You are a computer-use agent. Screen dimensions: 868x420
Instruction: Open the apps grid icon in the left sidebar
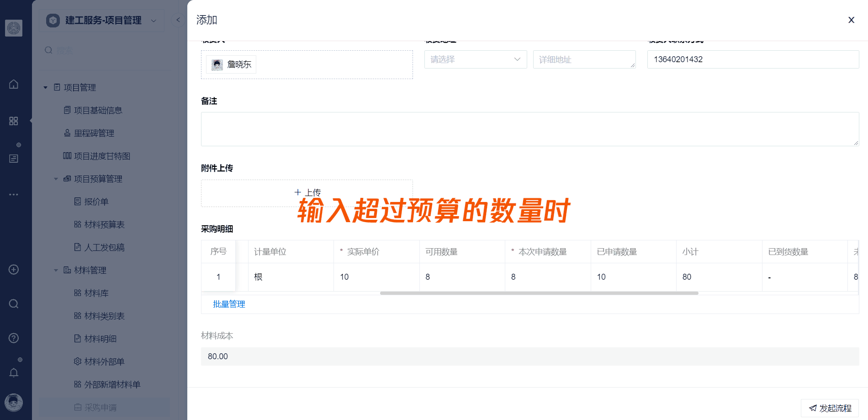pyautogui.click(x=14, y=121)
